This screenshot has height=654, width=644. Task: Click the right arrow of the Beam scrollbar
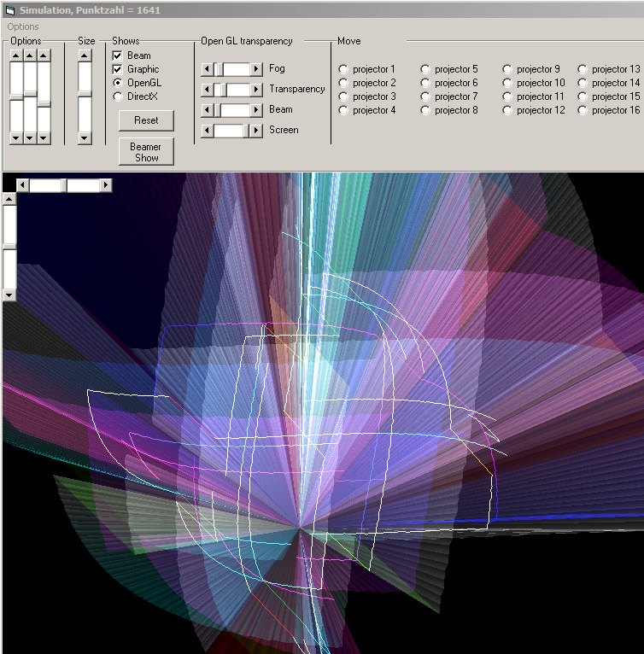tap(256, 110)
